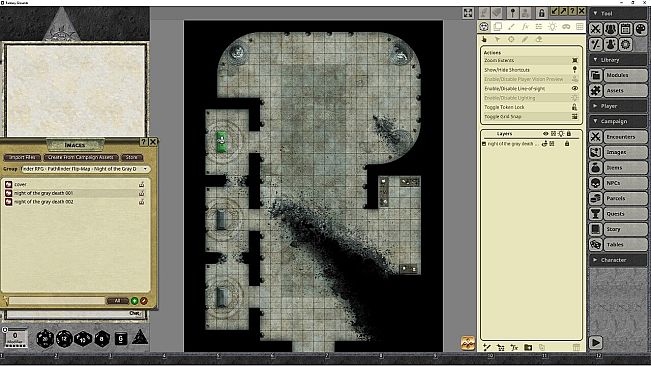Toggle lock on night of the gray death layer
This screenshot has height=366, width=651.
click(567, 144)
